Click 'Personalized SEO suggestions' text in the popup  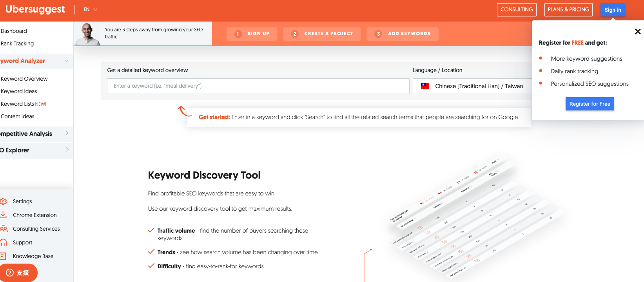590,84
